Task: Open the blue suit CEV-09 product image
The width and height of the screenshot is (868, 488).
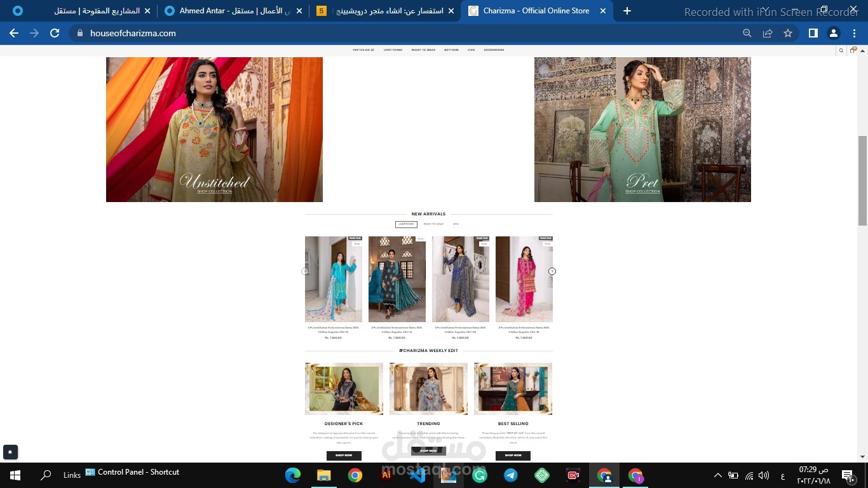Action: [461, 279]
